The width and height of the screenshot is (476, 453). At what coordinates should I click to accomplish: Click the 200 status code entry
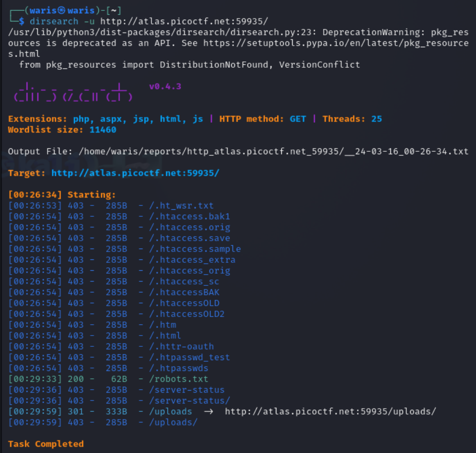pyautogui.click(x=76, y=379)
